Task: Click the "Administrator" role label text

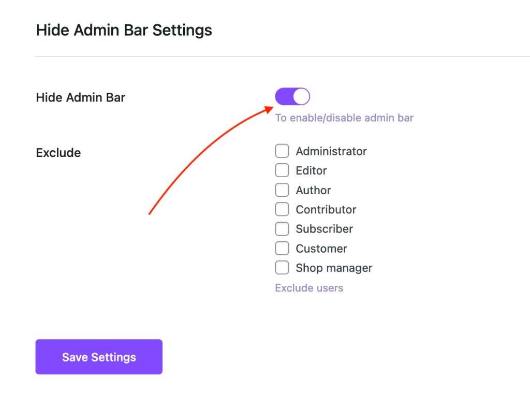Action: point(331,151)
